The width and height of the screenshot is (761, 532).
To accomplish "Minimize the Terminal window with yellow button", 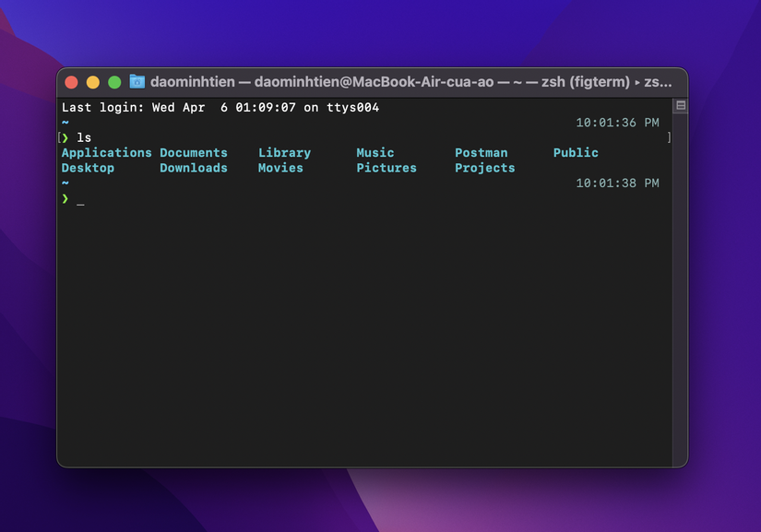I will tap(92, 82).
